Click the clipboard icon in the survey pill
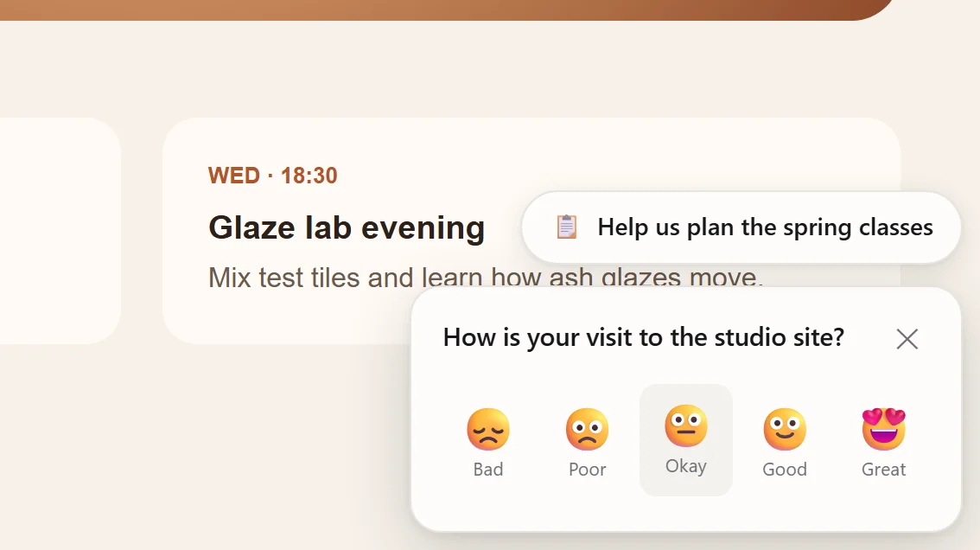Viewport: 980px width, 550px height. 566,227
